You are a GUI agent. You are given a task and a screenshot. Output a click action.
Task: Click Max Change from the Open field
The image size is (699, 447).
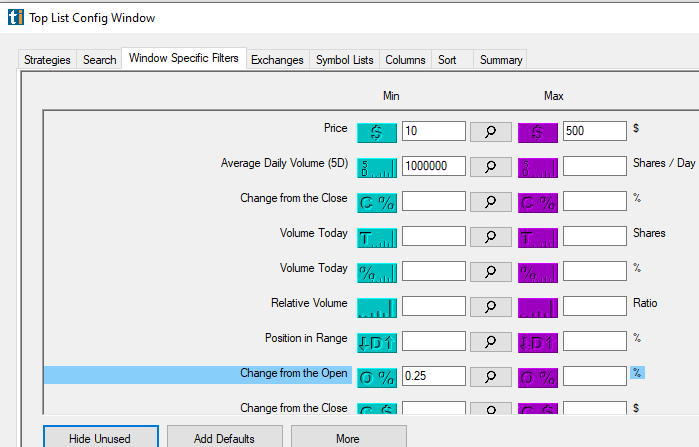click(x=595, y=376)
